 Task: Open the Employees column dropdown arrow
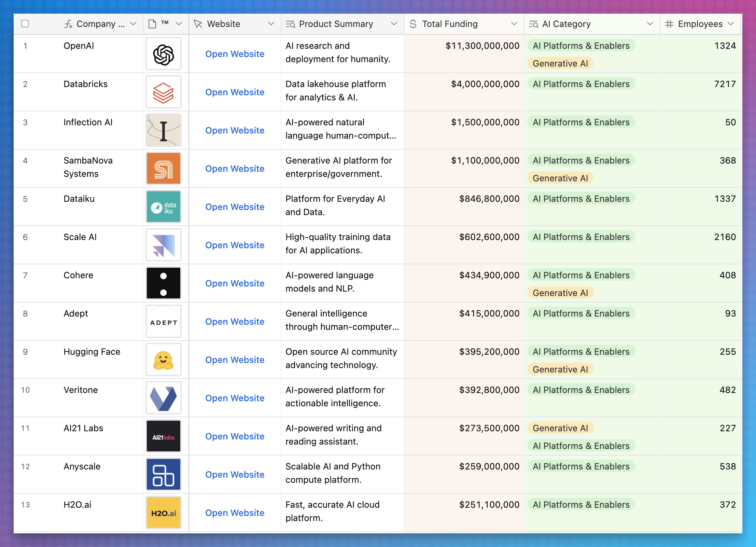click(x=731, y=24)
